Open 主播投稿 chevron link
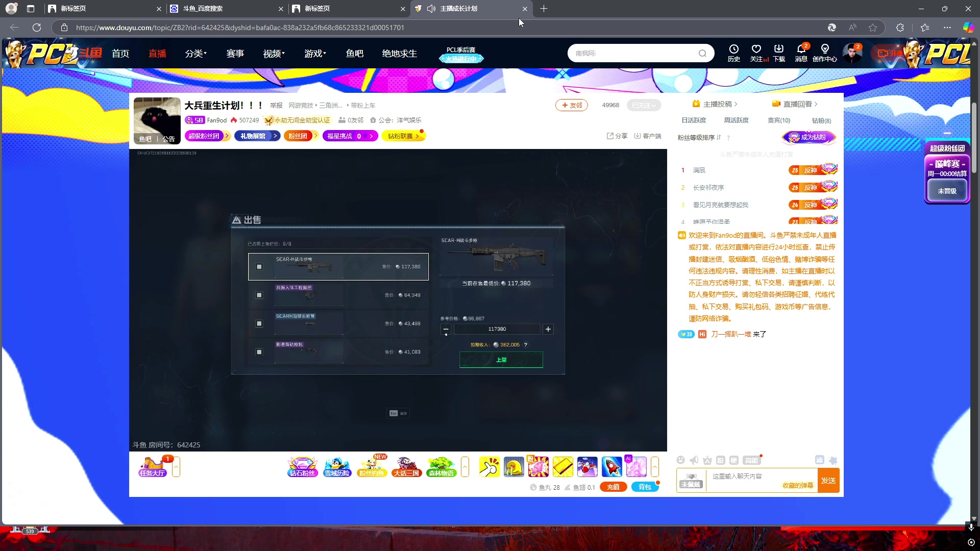 point(715,104)
